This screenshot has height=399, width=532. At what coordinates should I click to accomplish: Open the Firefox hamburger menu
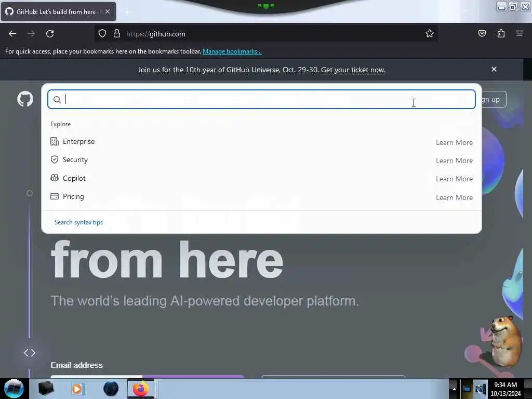[x=520, y=33]
